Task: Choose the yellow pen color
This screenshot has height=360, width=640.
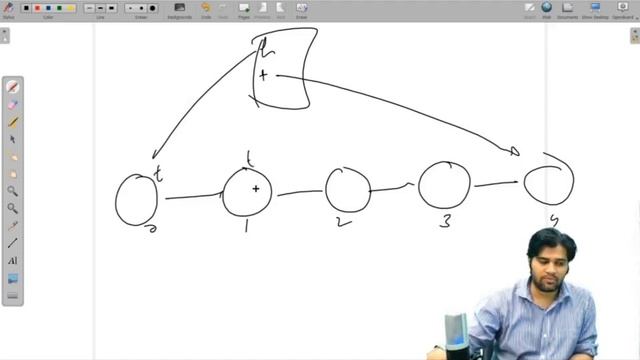Action: [70, 8]
